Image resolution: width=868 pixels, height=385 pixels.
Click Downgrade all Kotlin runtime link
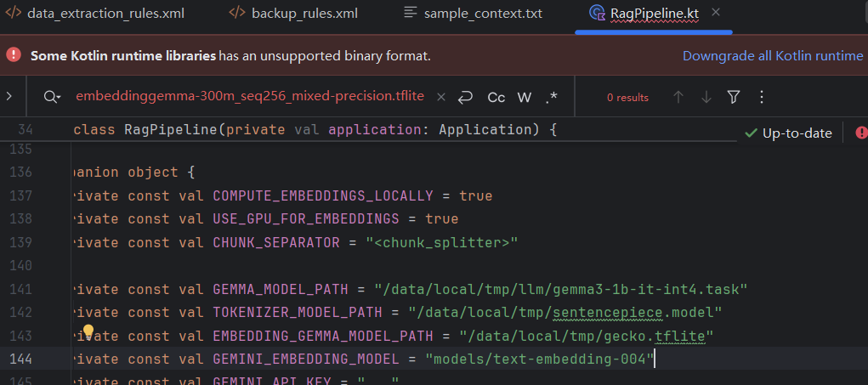pos(773,56)
